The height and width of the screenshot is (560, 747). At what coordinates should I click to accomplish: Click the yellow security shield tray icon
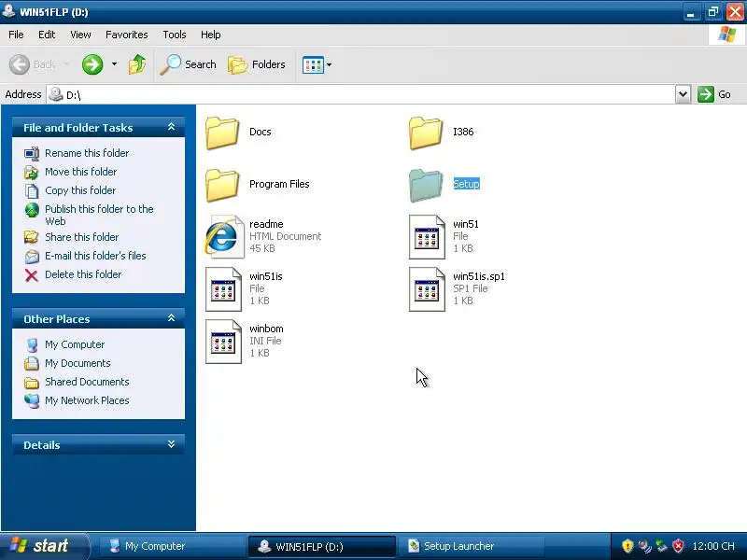[x=627, y=546]
